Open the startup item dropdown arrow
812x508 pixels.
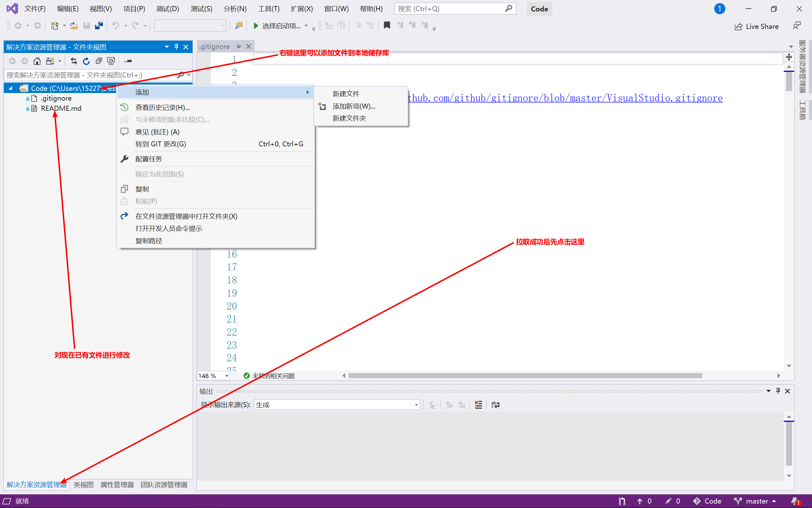306,25
